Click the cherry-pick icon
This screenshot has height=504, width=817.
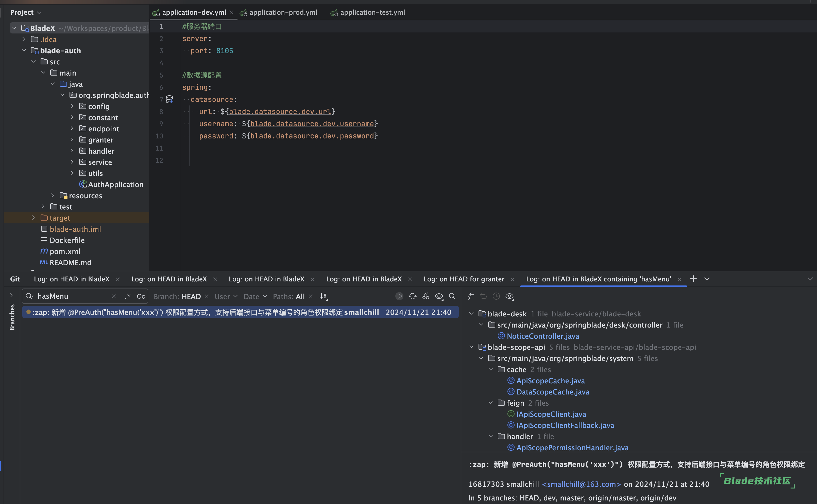coord(426,296)
